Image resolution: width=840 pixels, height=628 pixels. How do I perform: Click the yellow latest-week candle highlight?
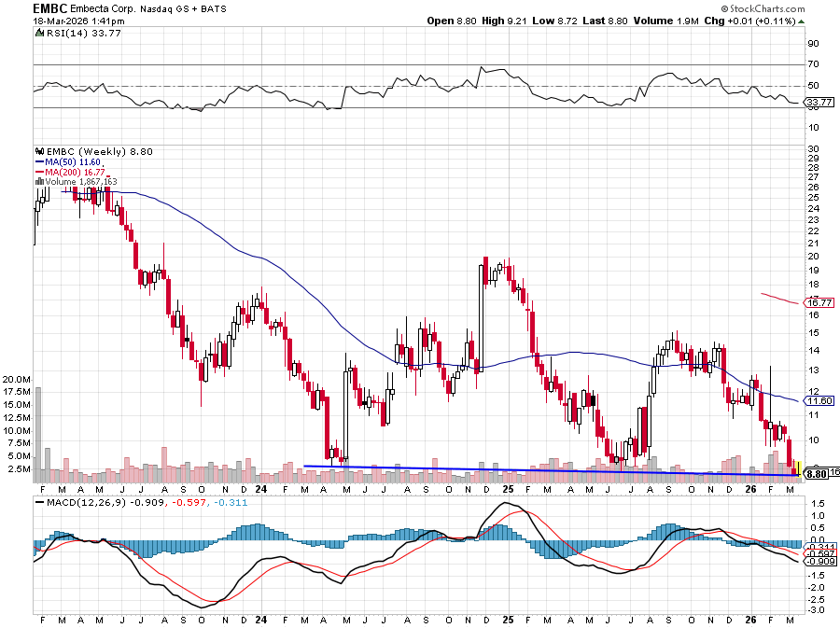pos(798,469)
